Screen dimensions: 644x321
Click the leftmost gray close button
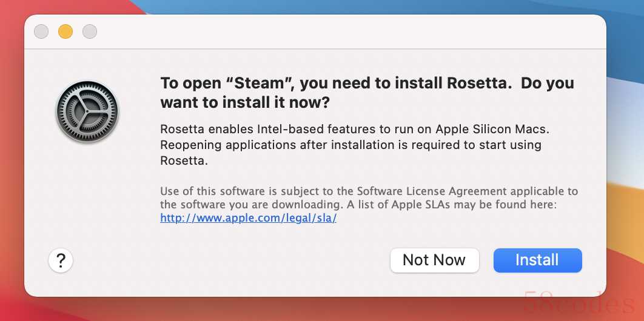(x=41, y=31)
